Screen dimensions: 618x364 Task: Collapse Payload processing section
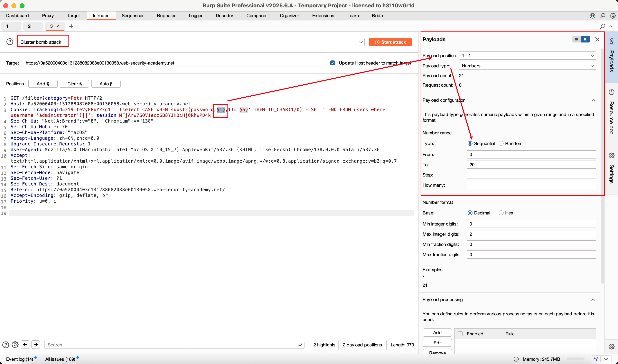click(593, 299)
